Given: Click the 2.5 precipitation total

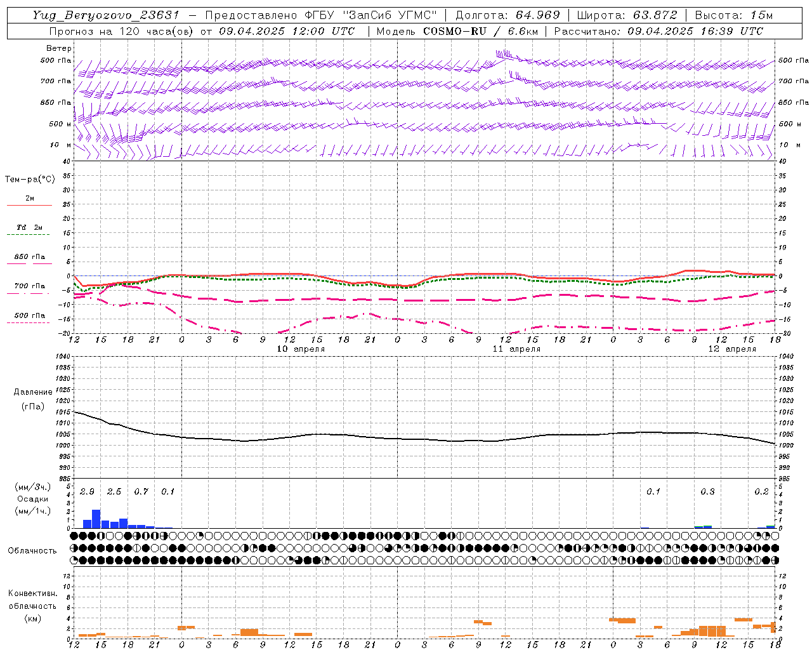Looking at the screenshot, I should click(x=114, y=492).
